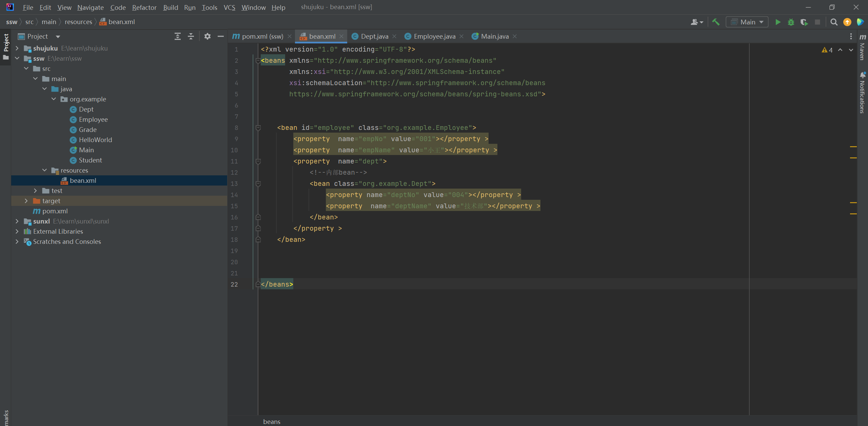The height and width of the screenshot is (426, 868).
Task: Expand the target folder
Action: tap(26, 201)
